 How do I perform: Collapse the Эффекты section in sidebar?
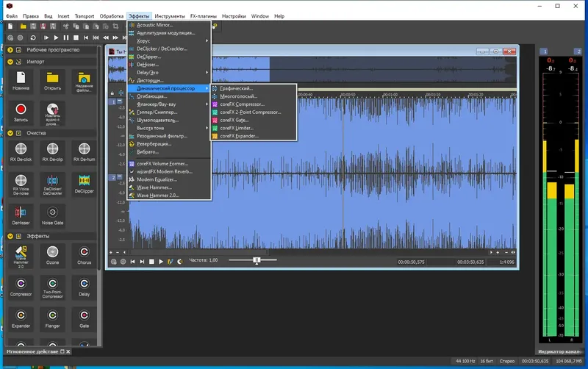coord(10,236)
